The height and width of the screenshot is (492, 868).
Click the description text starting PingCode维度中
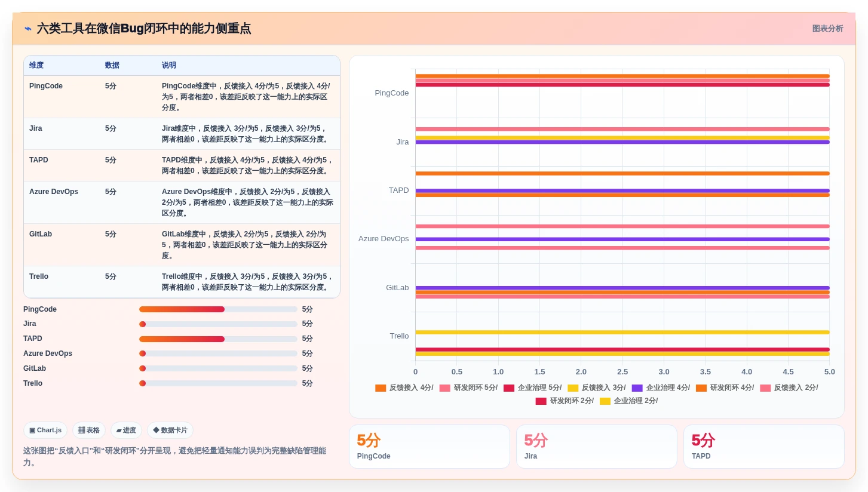pyautogui.click(x=246, y=97)
